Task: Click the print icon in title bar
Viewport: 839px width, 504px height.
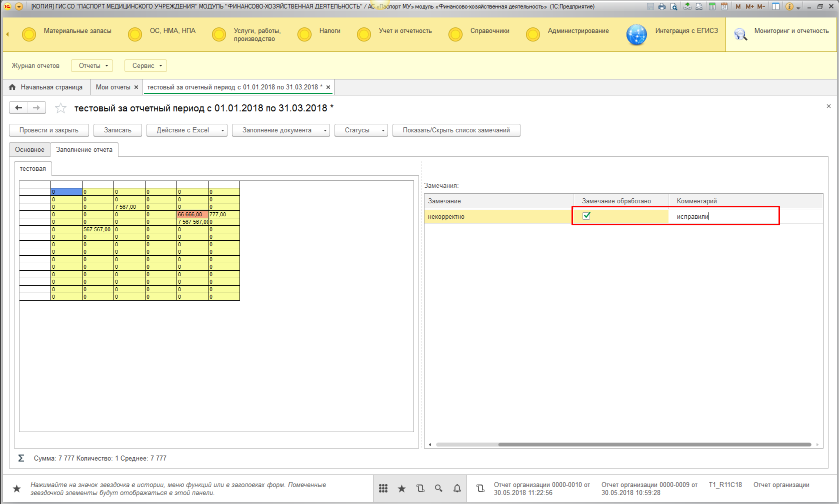Action: 662,6
